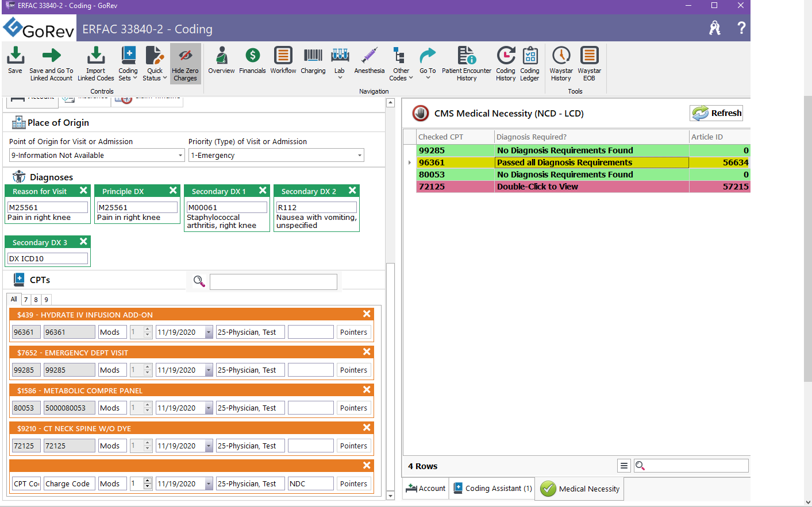The height and width of the screenshot is (507, 812).
Task: Open the Financials page
Action: click(252, 61)
